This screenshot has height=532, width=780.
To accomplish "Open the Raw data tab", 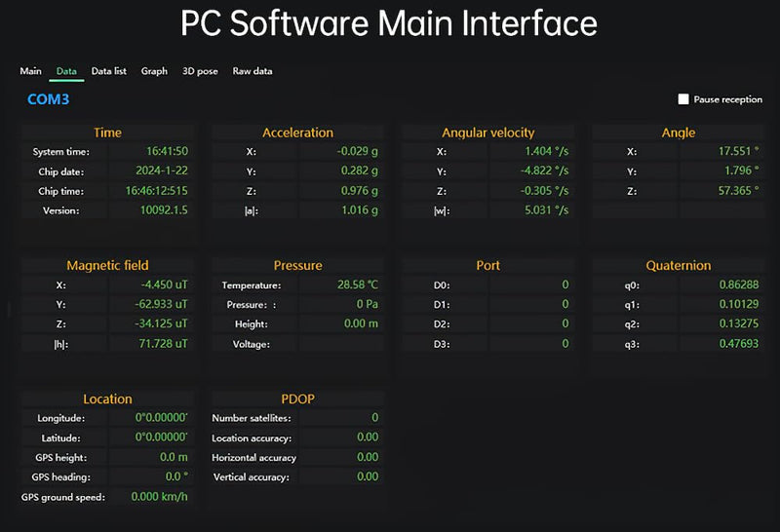I will [253, 71].
